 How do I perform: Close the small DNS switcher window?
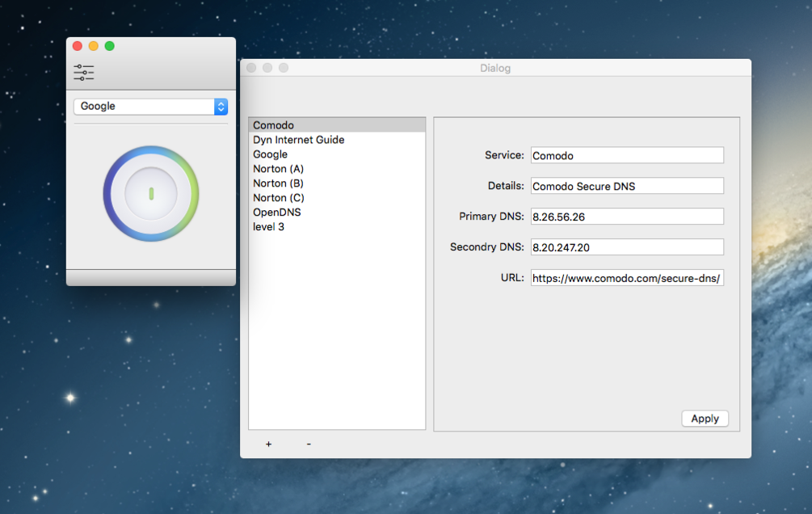tap(78, 46)
